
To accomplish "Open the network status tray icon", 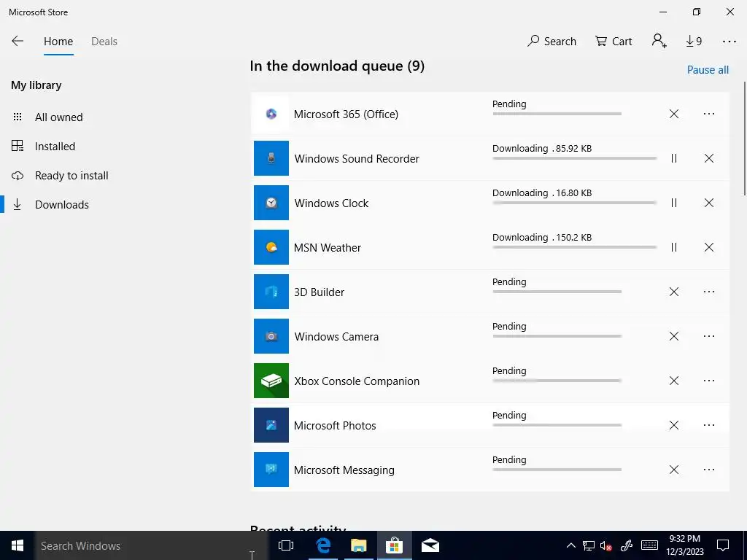I will 589,545.
